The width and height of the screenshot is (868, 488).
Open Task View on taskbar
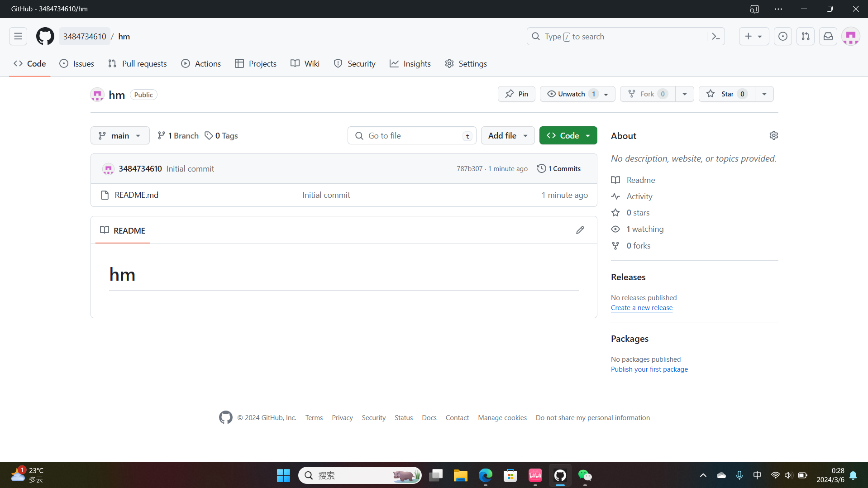(436, 475)
